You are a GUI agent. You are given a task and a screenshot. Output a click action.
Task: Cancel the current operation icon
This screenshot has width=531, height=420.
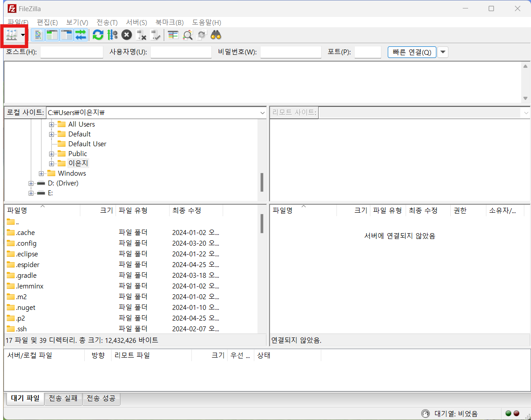pyautogui.click(x=126, y=35)
